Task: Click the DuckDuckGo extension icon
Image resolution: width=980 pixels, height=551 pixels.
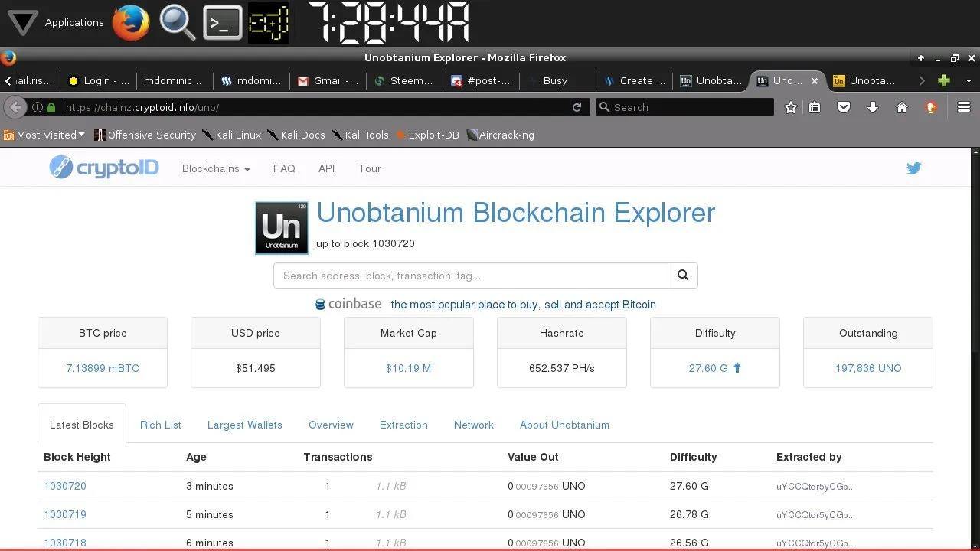Action: (931, 107)
